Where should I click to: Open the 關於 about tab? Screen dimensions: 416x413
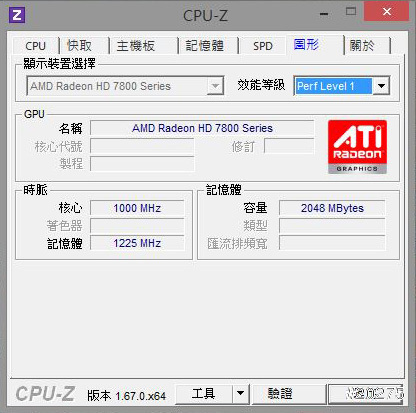tap(362, 46)
